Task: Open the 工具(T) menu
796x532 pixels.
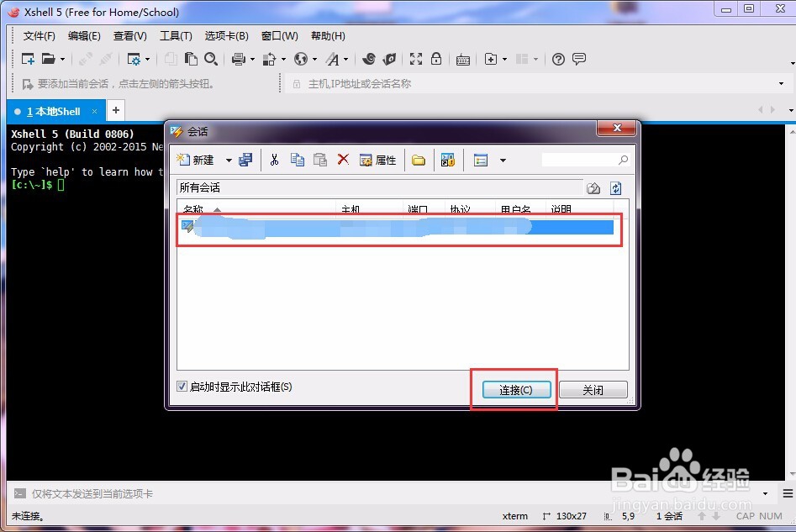Action: (x=176, y=36)
